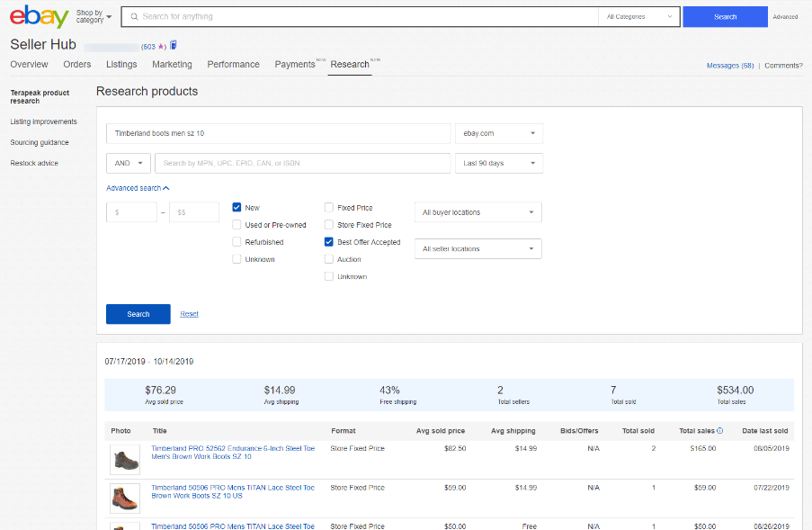Click the magnifier icon in the search bar
The height and width of the screenshot is (530, 812).
[x=133, y=16]
